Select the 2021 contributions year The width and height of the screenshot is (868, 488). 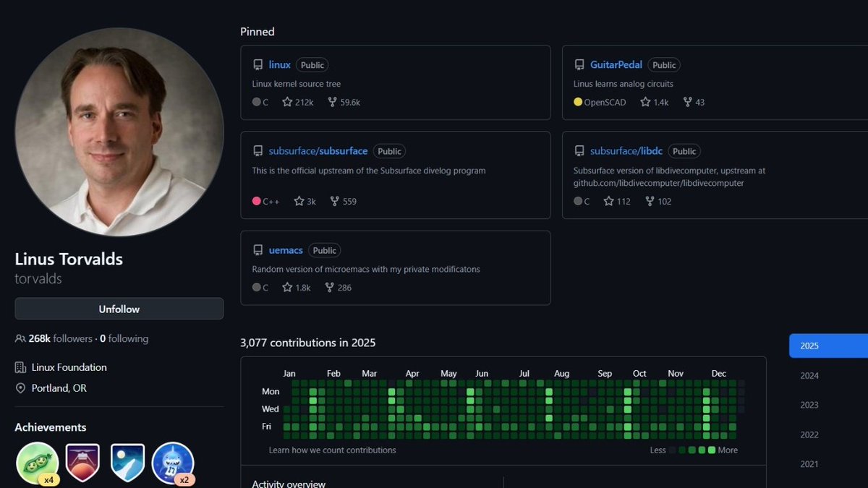(x=809, y=464)
